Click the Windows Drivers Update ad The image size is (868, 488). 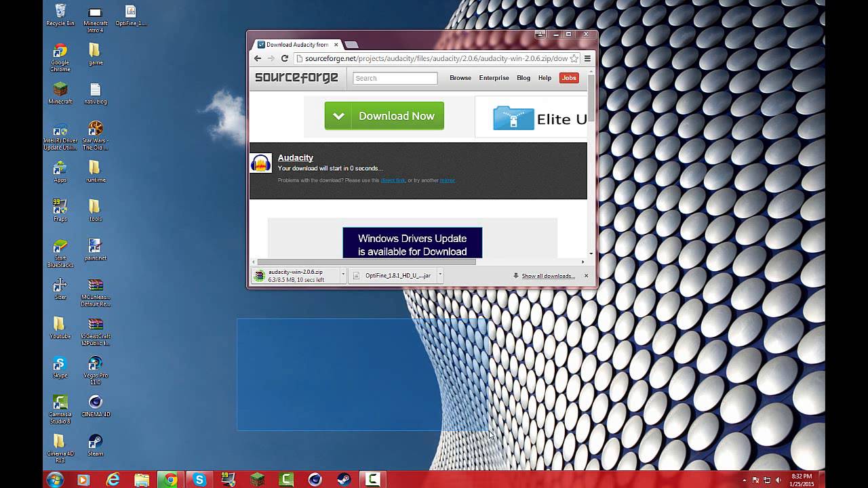pyautogui.click(x=412, y=243)
